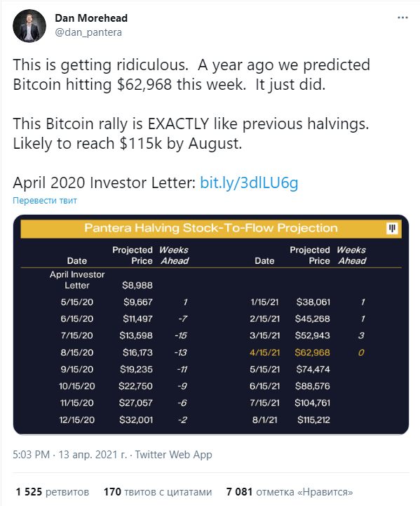420x506 pixels.
Task: Open the bit.ly/3dlLU6g investor letter link
Action: pyautogui.click(x=249, y=182)
